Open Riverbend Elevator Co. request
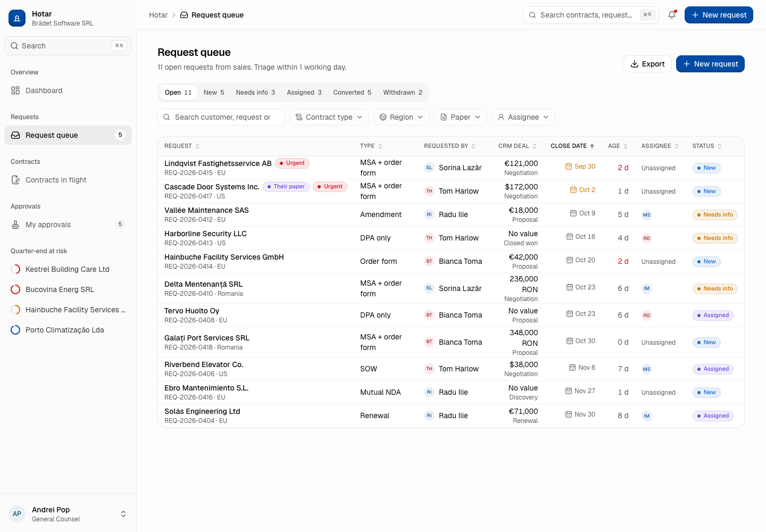766x532 pixels. (204, 364)
